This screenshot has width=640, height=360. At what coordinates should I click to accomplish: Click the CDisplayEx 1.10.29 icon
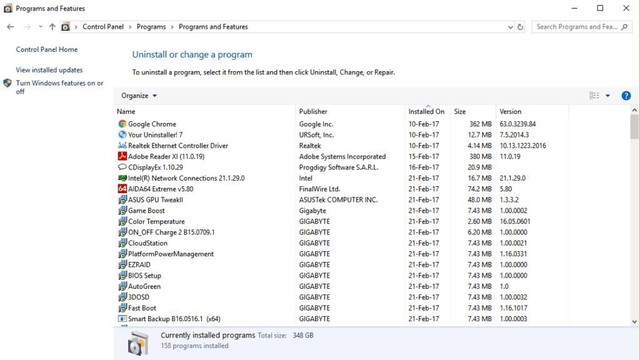(122, 167)
